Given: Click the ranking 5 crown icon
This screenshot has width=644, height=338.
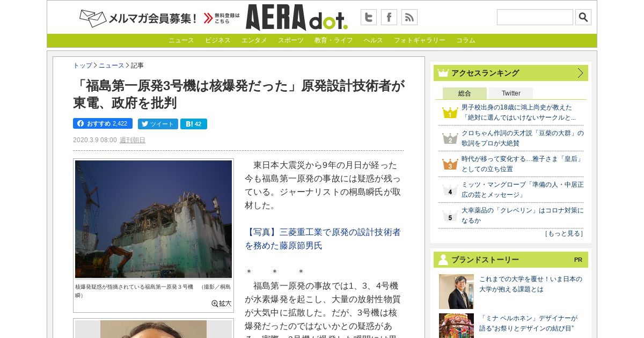Looking at the screenshot, I should (450, 216).
